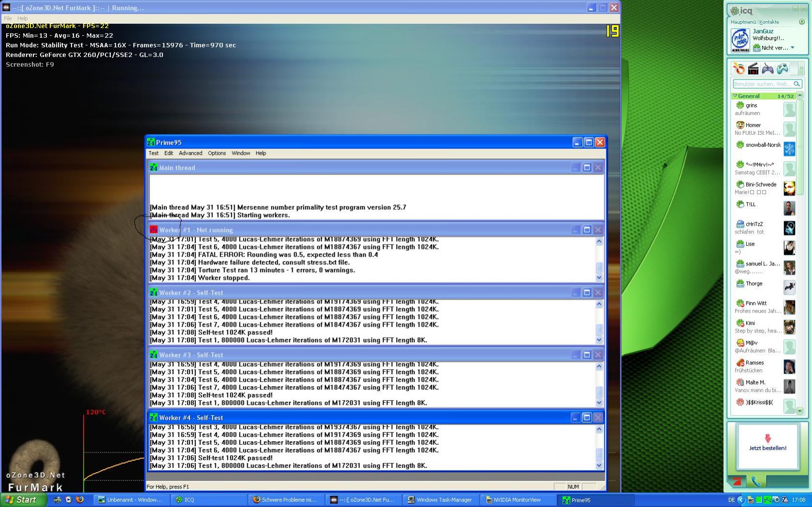Screen dimensions: 812x507
Task: Click the search magnifier in ICQ
Action: pyautogui.click(x=797, y=84)
